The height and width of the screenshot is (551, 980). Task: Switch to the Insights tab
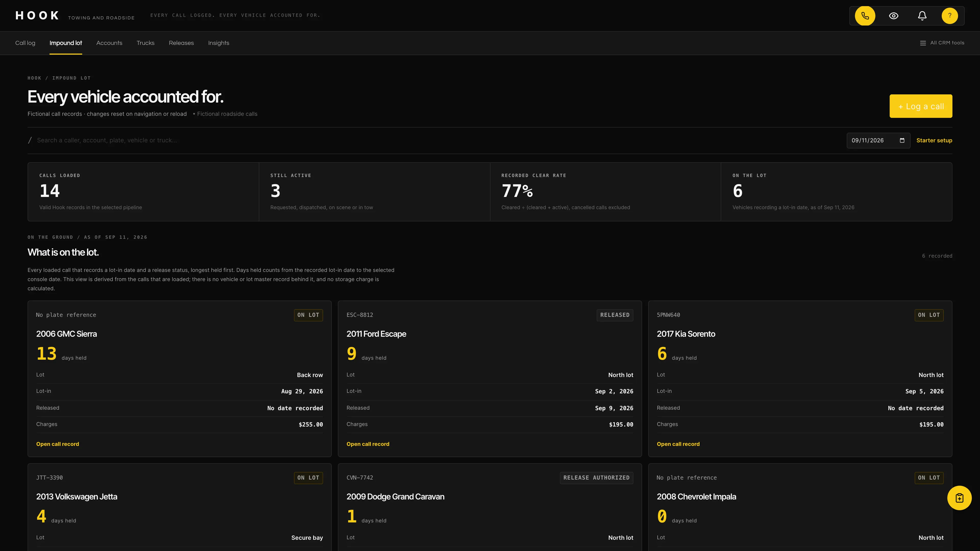tap(218, 43)
